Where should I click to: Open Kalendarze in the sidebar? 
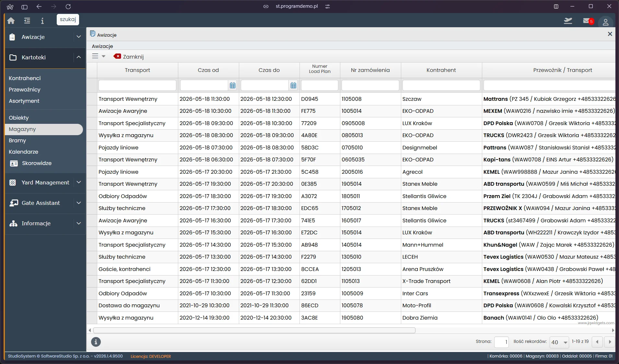click(23, 152)
